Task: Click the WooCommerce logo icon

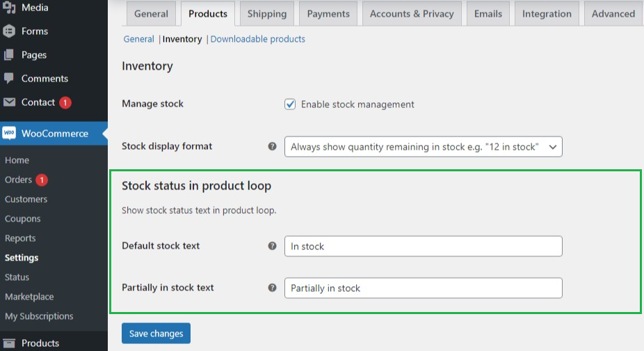Action: [9, 133]
